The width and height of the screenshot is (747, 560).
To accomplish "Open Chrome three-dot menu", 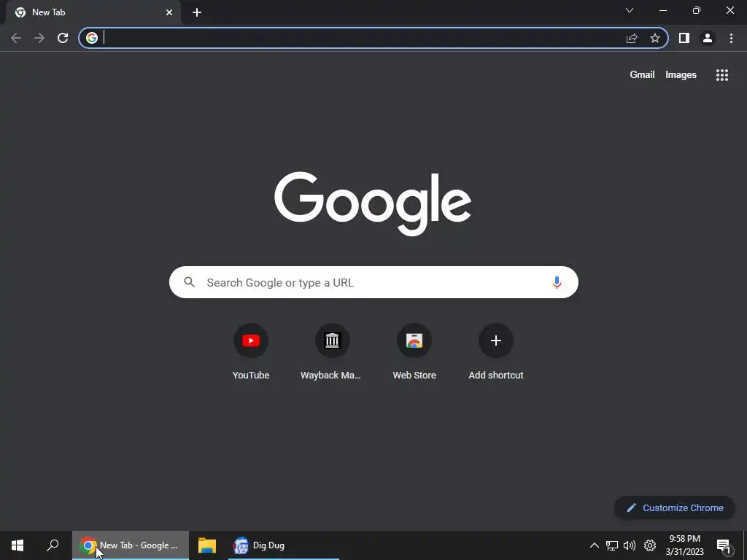I will point(731,38).
